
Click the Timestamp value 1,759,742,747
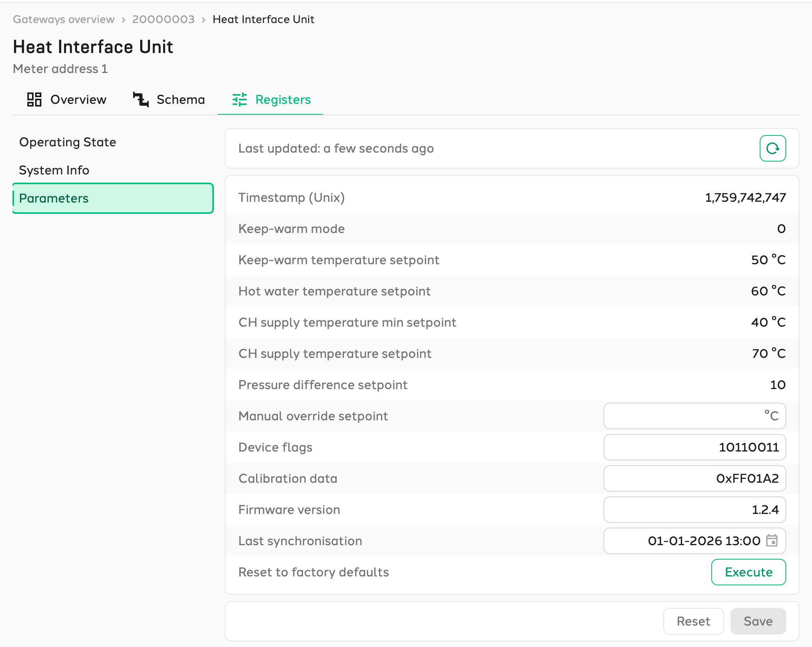pos(745,197)
